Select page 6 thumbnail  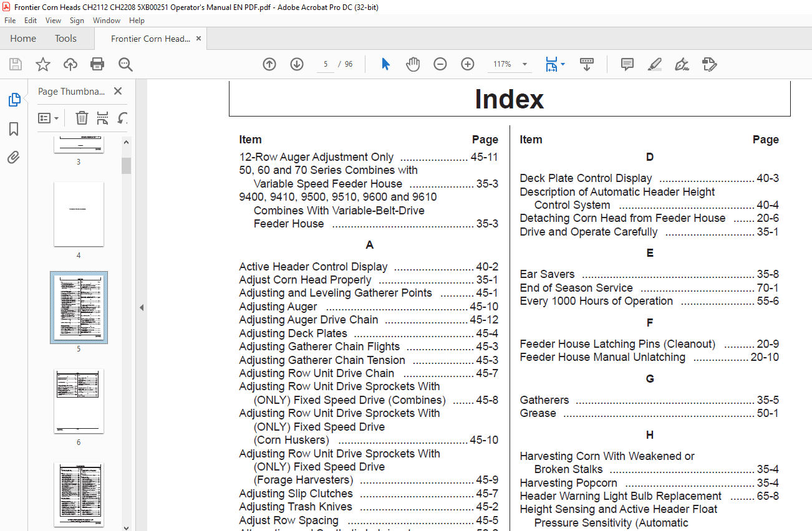79,401
